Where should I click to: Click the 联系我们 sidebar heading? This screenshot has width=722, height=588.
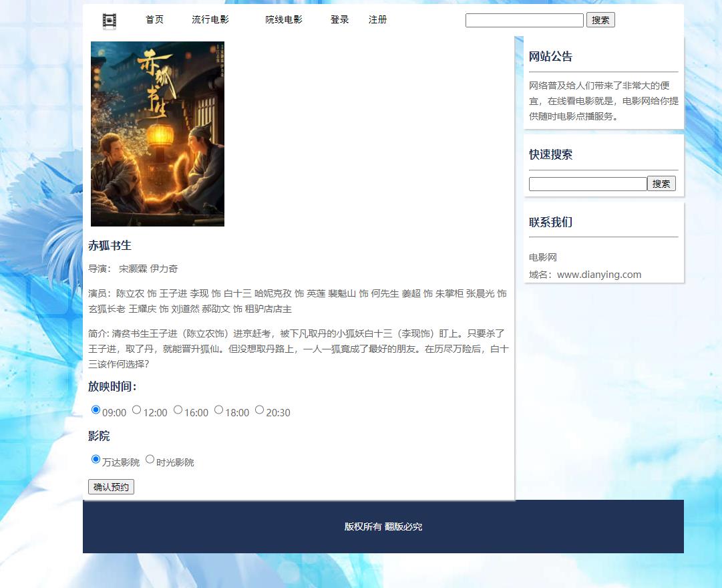[550, 222]
